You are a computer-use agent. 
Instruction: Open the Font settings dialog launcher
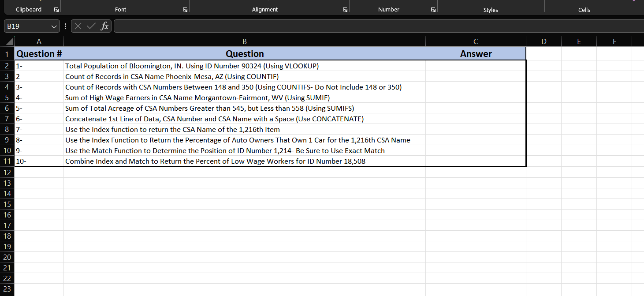pos(185,9)
